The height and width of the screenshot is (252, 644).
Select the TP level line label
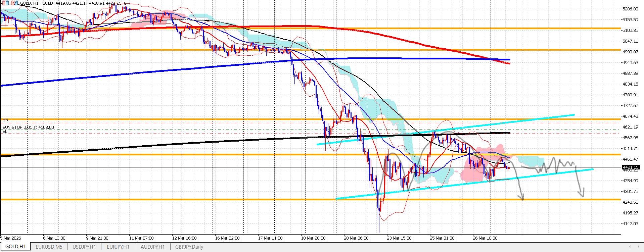point(5,120)
